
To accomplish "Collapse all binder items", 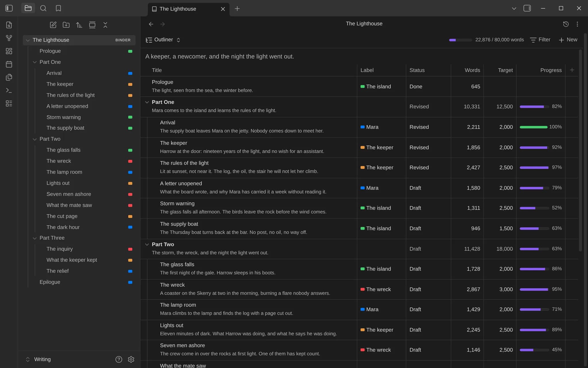I will [105, 25].
